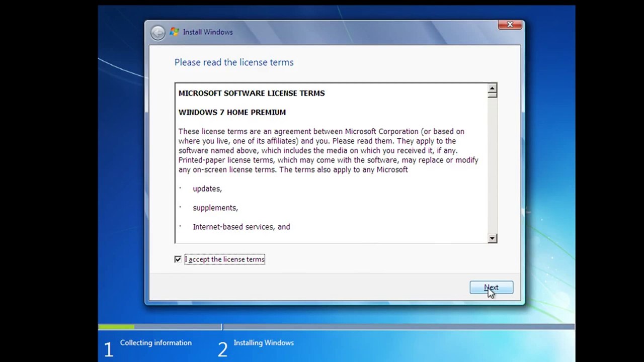Click the 'Installing Windows' step label
Viewport: 644px width, 362px height.
coord(264,343)
